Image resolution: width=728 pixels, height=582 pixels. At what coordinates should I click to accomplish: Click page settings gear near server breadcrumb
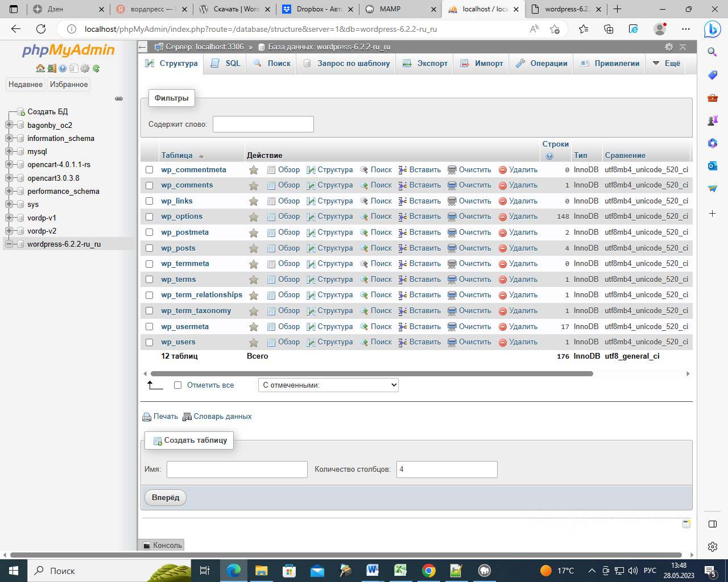point(669,47)
